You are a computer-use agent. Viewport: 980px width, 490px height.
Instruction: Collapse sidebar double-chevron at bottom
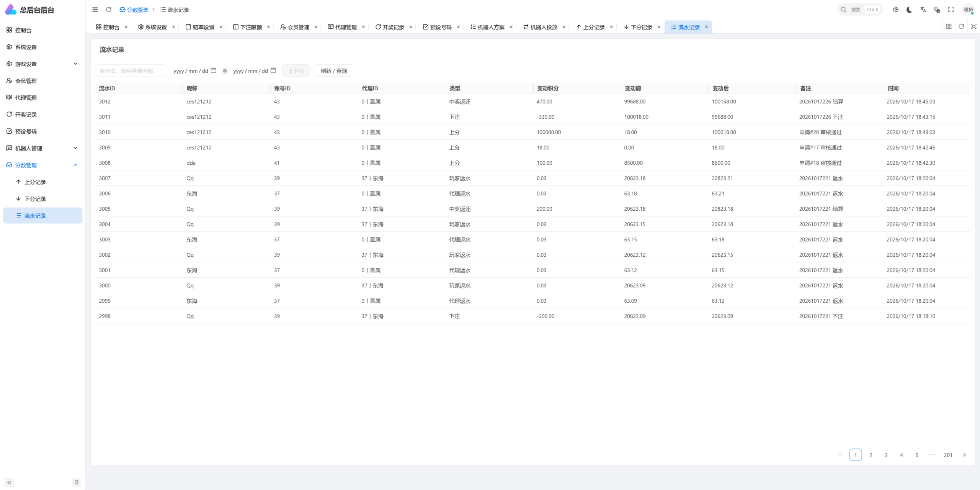pos(9,483)
